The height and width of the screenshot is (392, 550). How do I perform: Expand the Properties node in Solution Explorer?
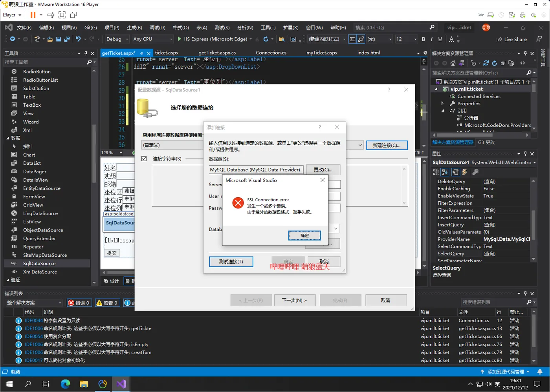443,104
